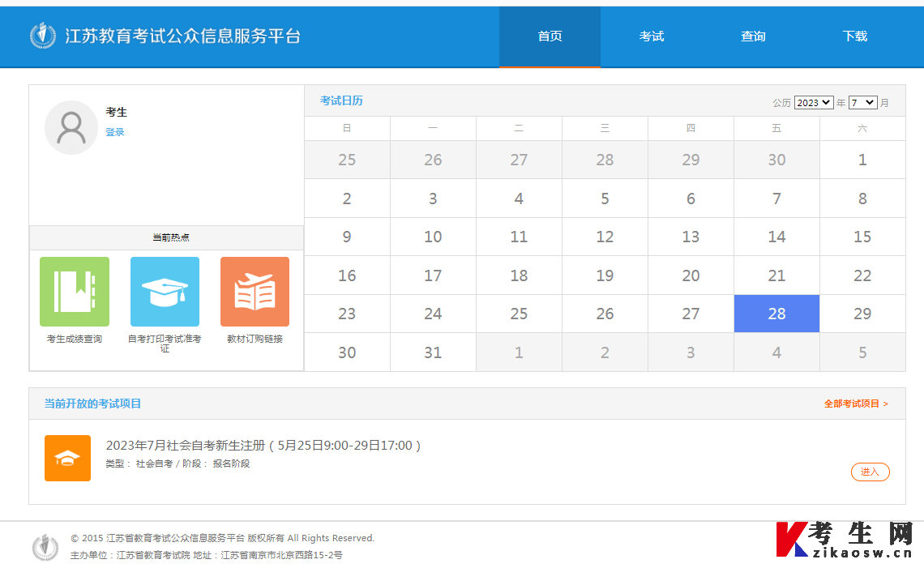The image size is (924, 568).
Task: Click 自考打印考试准考证 text label
Action: click(x=165, y=344)
